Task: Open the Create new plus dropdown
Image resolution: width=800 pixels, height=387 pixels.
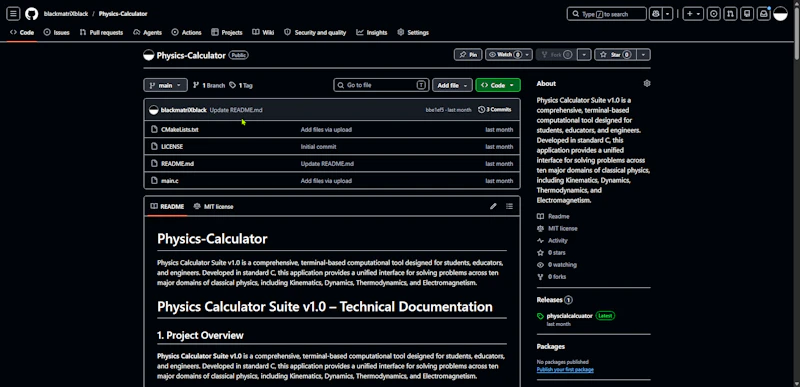Action: [693, 14]
